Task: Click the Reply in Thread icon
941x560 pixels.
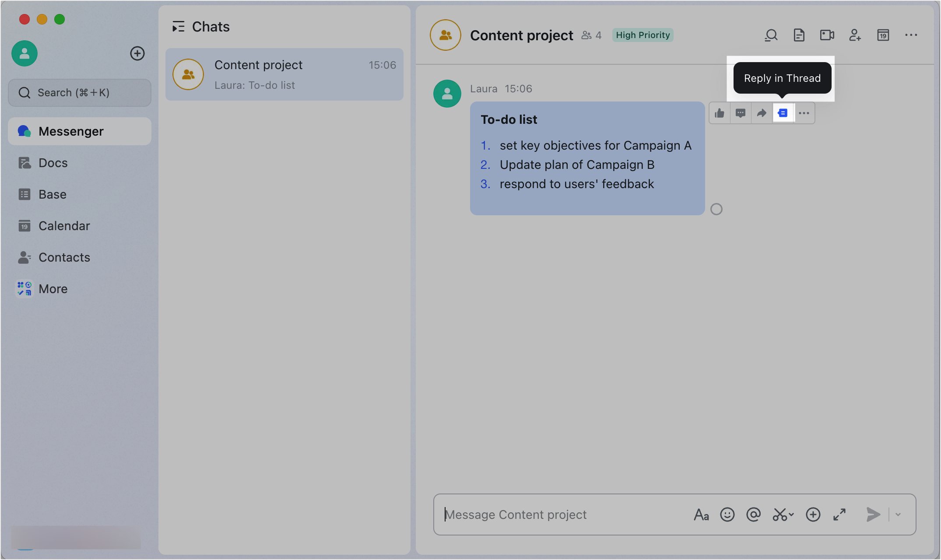Action: (783, 113)
